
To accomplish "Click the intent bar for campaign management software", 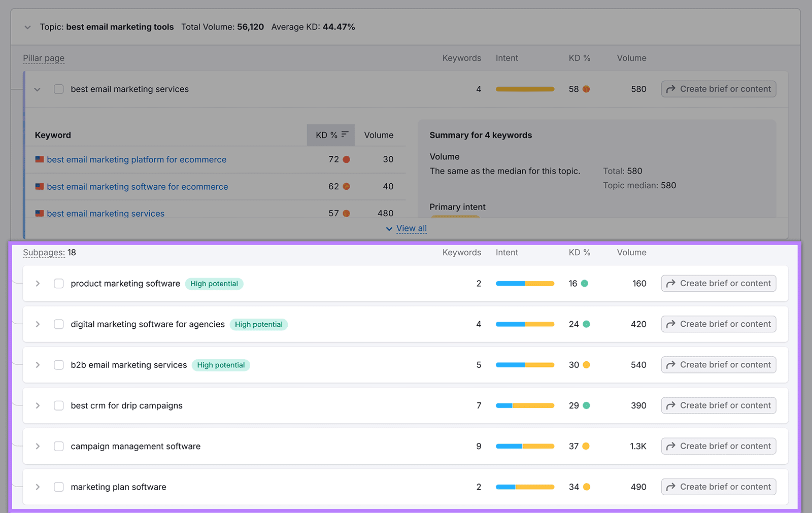I will (525, 446).
